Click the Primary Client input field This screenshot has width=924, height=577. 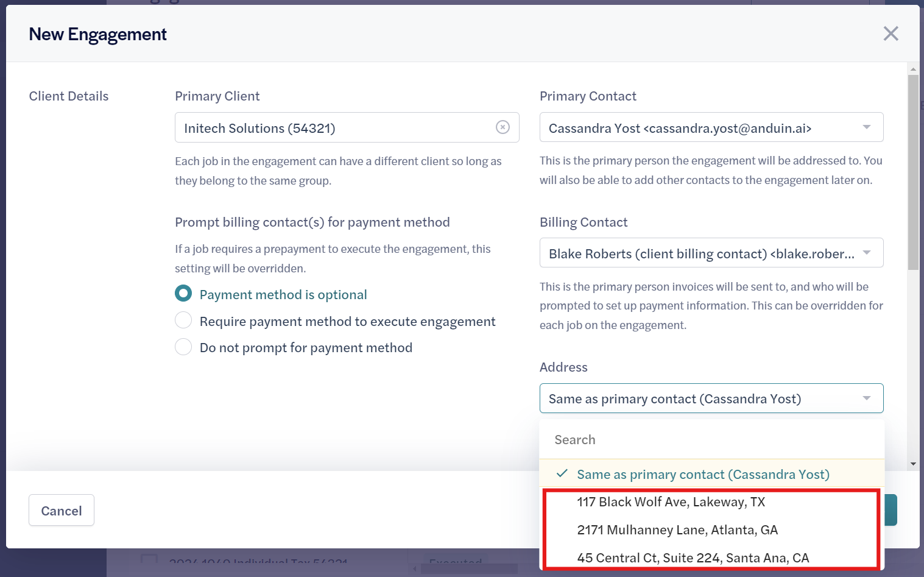[x=347, y=127]
